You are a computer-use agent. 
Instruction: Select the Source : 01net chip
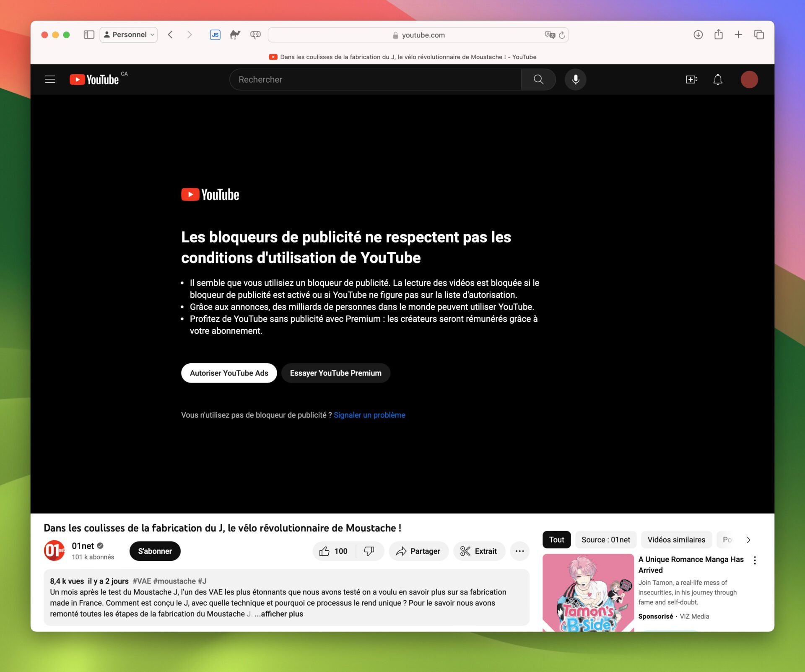606,539
